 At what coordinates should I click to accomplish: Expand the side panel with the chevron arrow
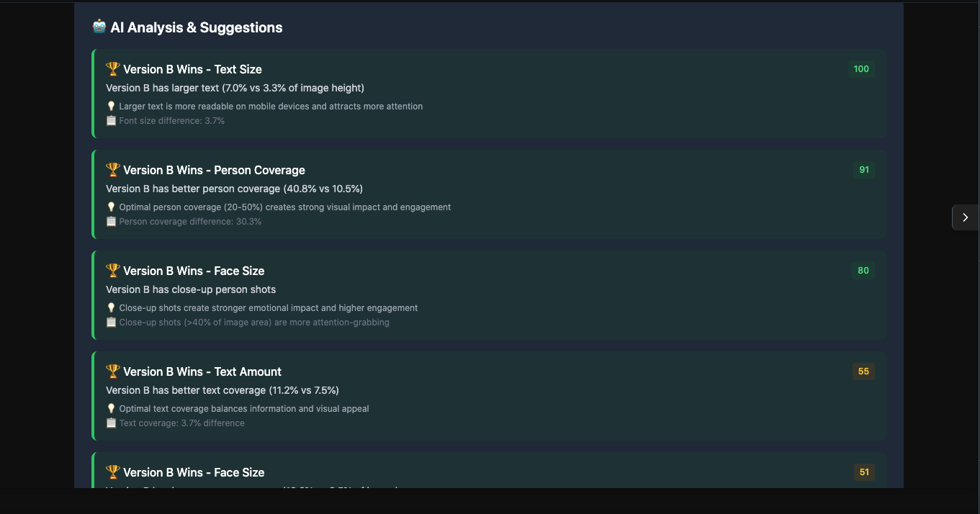click(x=966, y=217)
